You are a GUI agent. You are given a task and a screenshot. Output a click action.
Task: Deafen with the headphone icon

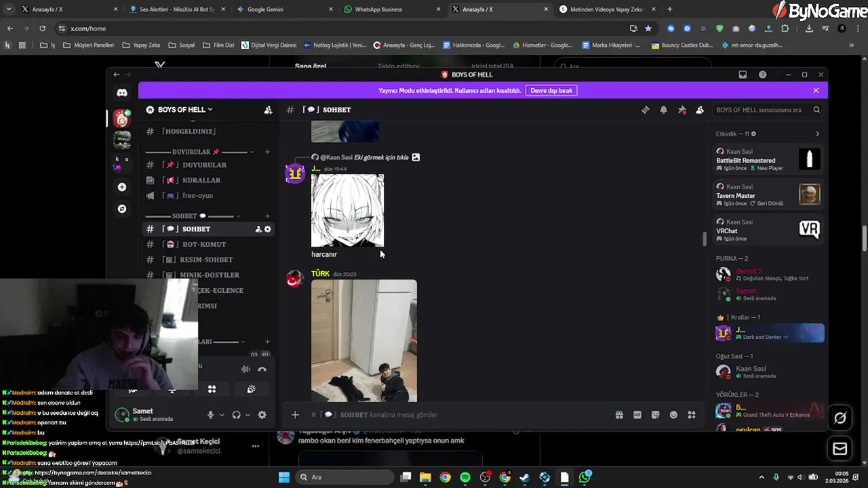point(237,415)
